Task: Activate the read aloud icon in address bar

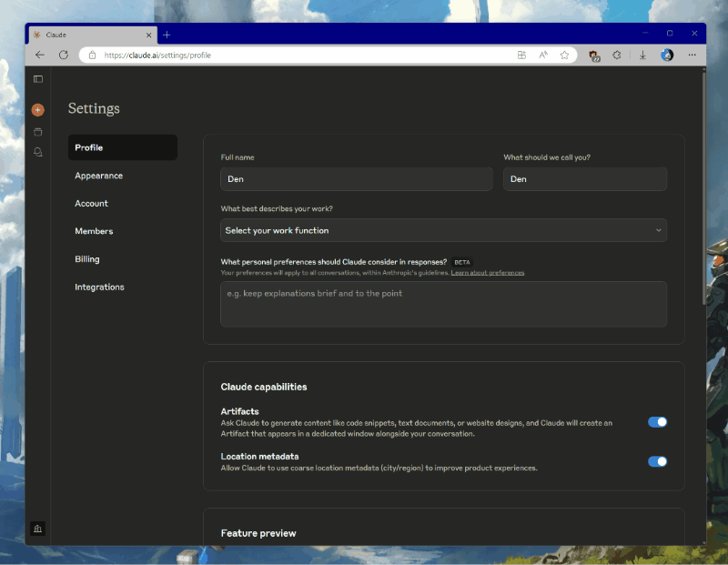Action: [x=543, y=55]
